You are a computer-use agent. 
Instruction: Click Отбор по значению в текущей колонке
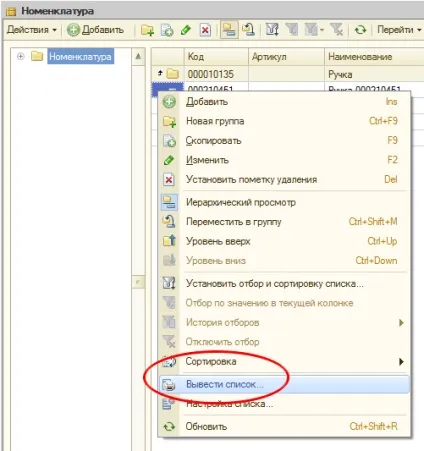[x=284, y=303]
